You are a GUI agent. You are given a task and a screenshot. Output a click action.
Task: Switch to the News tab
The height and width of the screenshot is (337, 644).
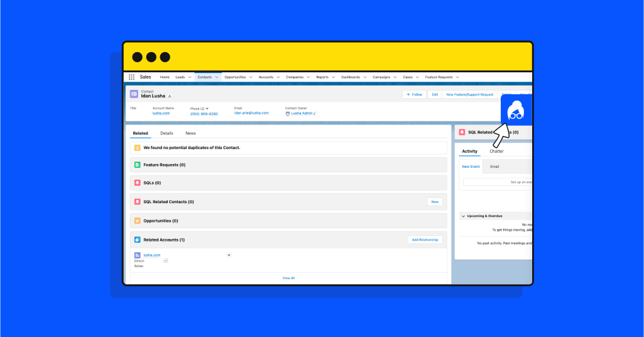(190, 133)
